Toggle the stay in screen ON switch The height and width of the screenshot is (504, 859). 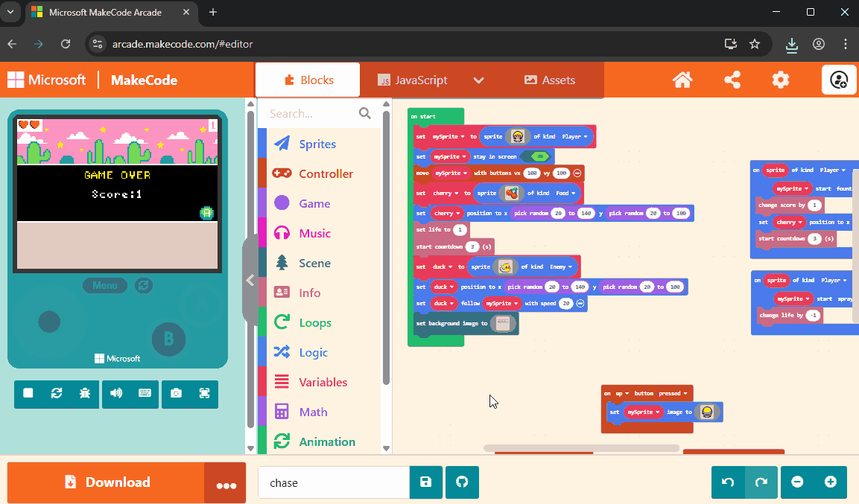[536, 156]
